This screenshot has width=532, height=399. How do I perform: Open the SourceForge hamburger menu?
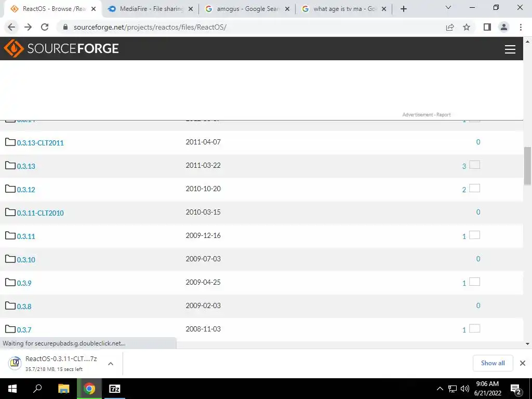point(510,49)
